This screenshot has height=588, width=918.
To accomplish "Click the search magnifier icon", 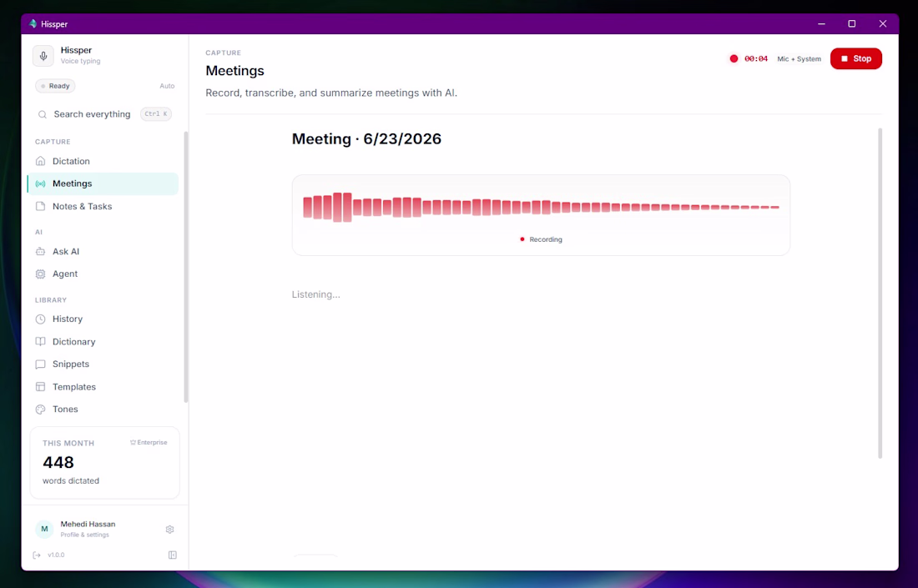I will point(43,114).
